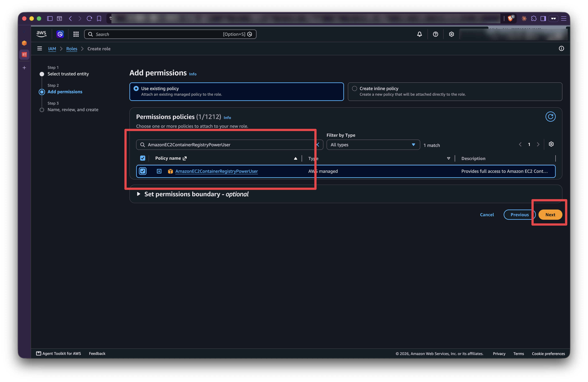
Task: Select Step 2 Add permissions
Action: [x=65, y=92]
